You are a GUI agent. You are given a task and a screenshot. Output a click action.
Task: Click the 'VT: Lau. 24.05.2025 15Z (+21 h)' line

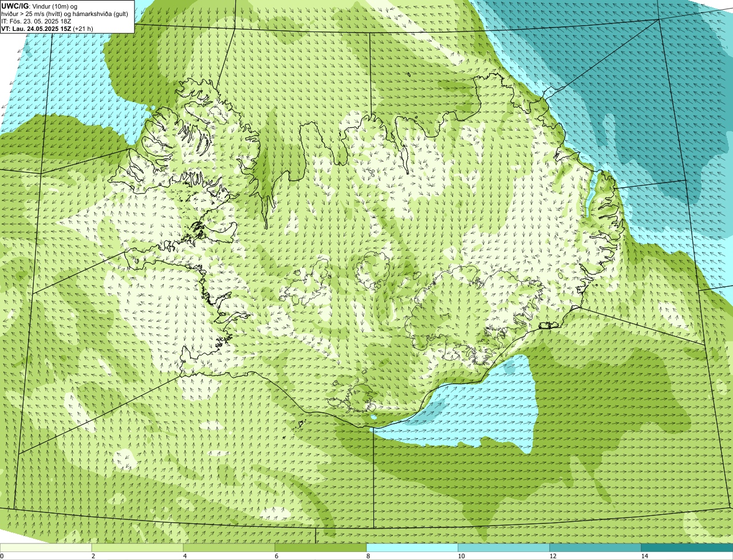(x=47, y=29)
